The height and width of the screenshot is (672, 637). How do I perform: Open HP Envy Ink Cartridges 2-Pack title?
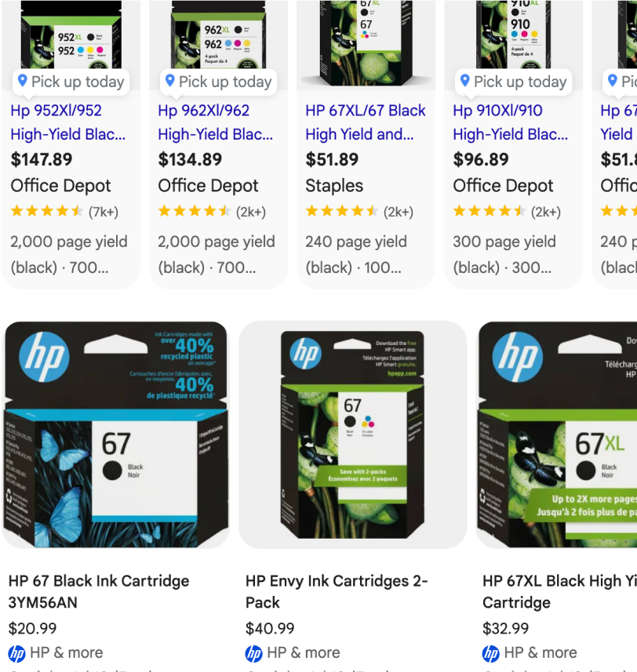[337, 592]
